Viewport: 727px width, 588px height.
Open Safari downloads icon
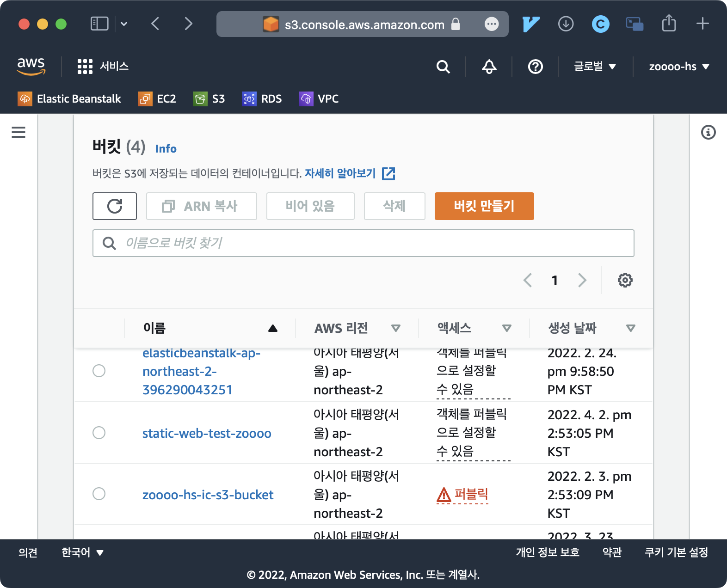coord(566,24)
